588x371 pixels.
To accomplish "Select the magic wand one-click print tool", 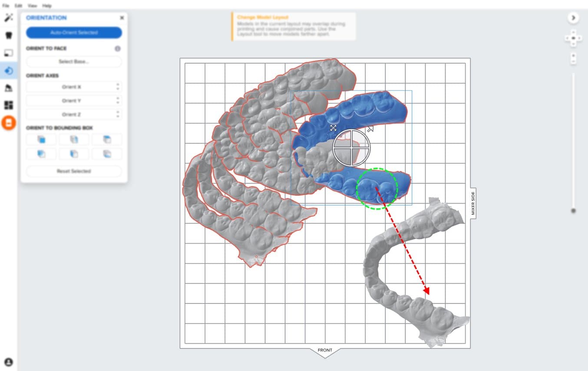I will tap(9, 18).
